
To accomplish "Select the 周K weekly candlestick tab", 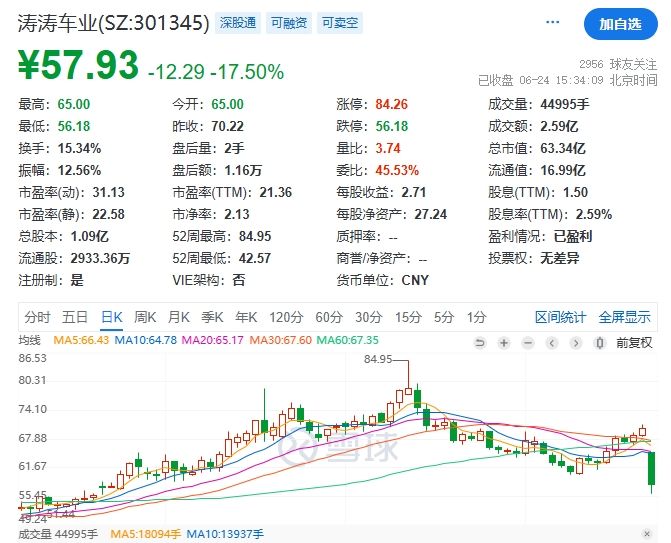I will [x=145, y=317].
